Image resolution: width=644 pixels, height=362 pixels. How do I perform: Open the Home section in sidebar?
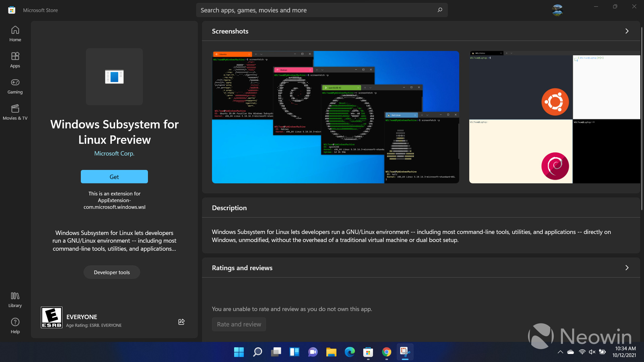[x=15, y=33]
